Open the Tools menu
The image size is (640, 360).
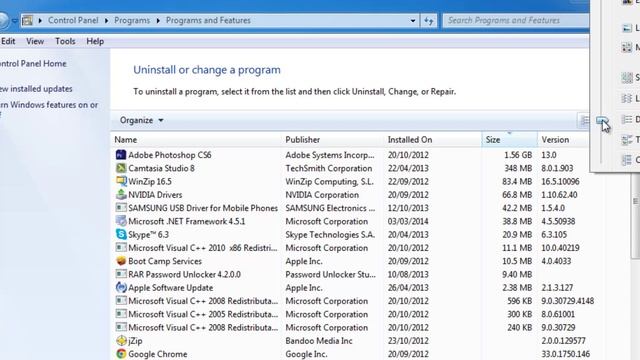coord(65,41)
